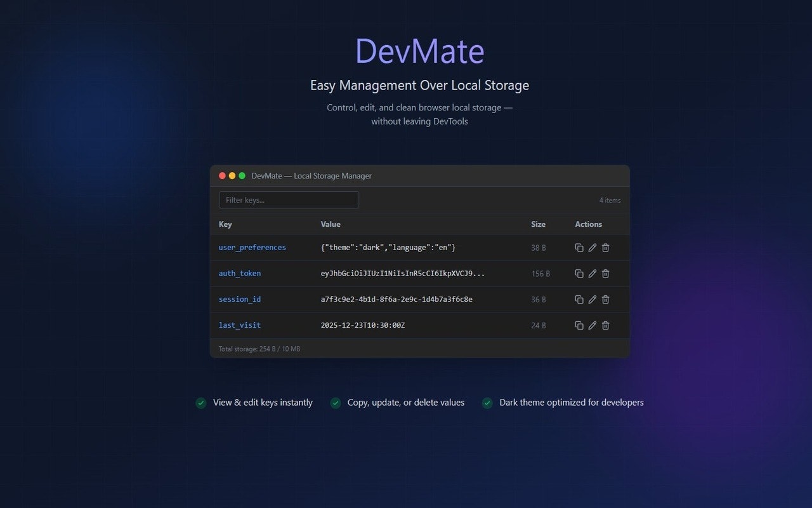Delete the session_id key
Viewport: 812px width, 508px height.
pyautogui.click(x=605, y=299)
